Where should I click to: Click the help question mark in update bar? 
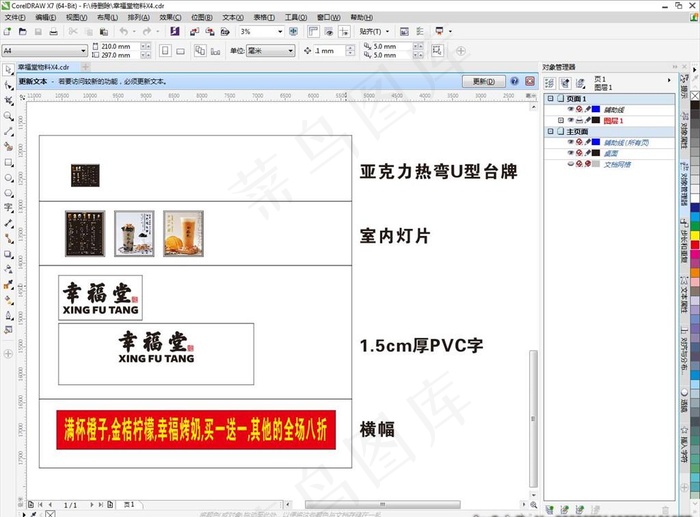[514, 81]
